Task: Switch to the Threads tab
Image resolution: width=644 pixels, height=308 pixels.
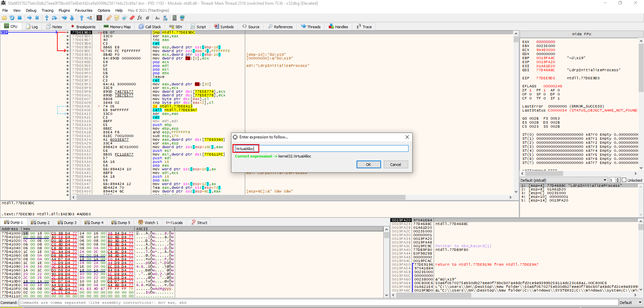Action: (x=311, y=27)
